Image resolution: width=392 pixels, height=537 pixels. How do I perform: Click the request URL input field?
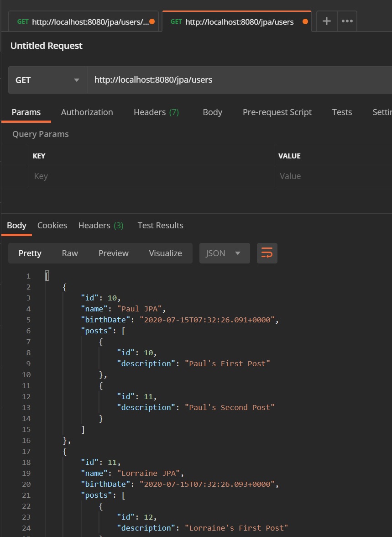[x=237, y=80]
